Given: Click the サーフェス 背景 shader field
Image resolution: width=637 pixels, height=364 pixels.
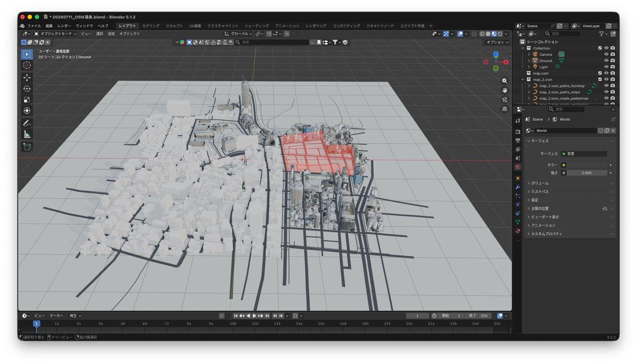Looking at the screenshot, I should [x=584, y=154].
